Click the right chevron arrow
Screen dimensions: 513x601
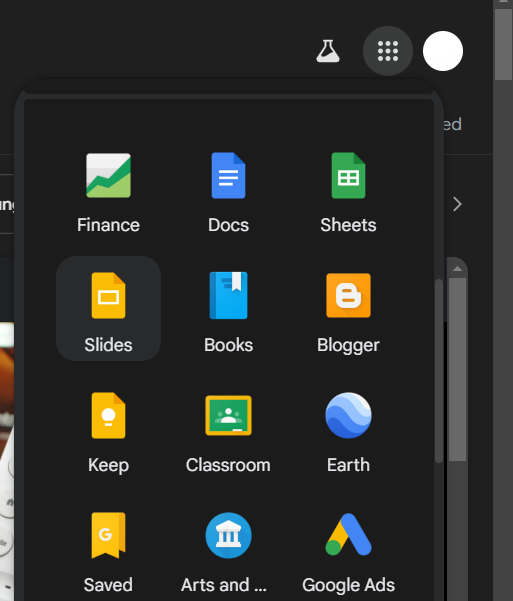457,204
